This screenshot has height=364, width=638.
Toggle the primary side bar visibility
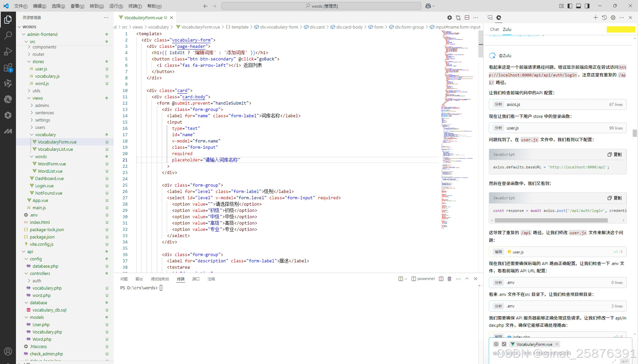coord(570,6)
